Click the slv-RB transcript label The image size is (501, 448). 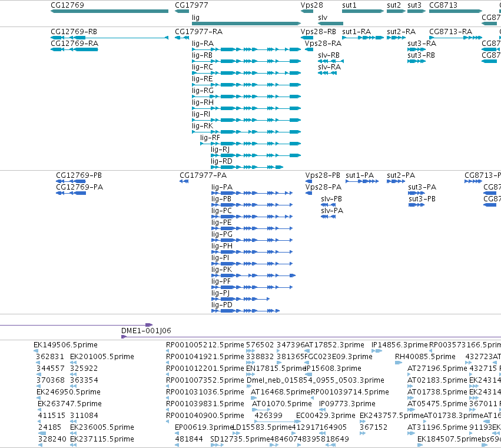click(329, 55)
